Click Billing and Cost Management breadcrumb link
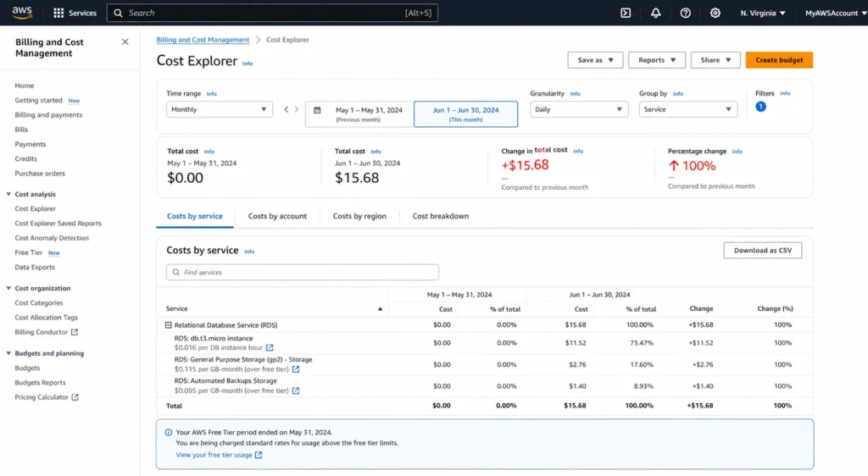Image resolution: width=868 pixels, height=476 pixels. (203, 40)
